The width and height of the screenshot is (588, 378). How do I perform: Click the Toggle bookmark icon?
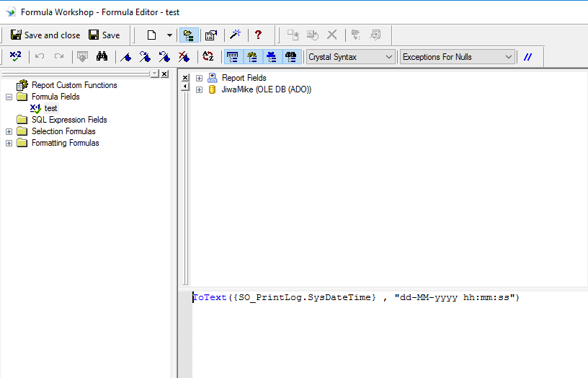[125, 56]
